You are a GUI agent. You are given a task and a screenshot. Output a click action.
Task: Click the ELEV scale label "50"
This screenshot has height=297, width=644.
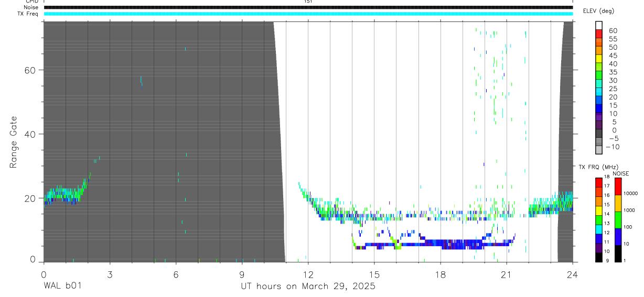pos(613,47)
